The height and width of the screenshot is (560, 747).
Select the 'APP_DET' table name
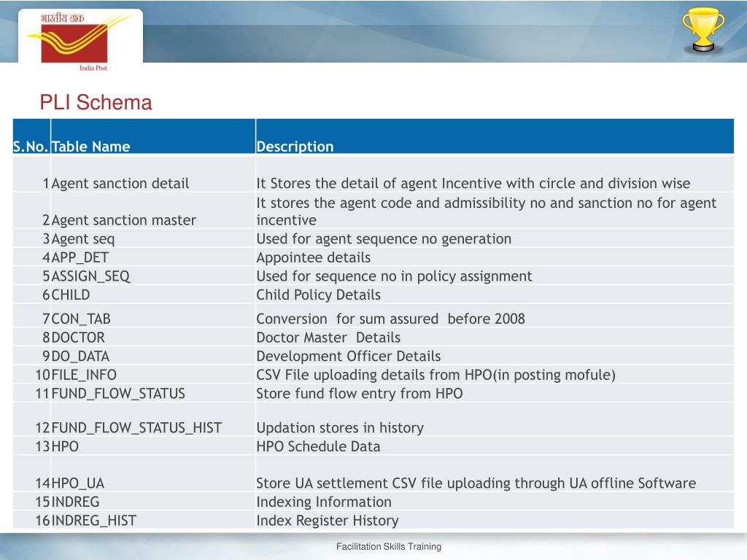click(x=80, y=257)
